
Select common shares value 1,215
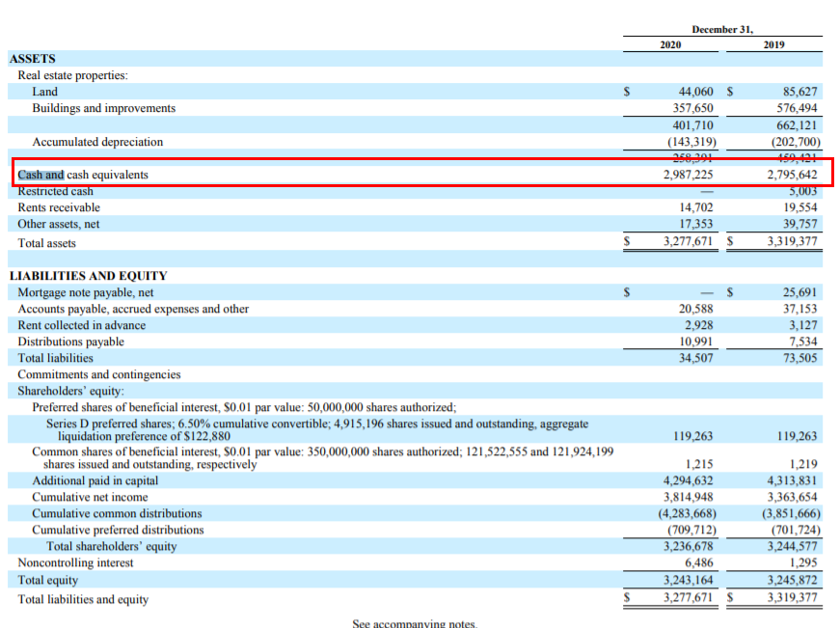pos(699,464)
